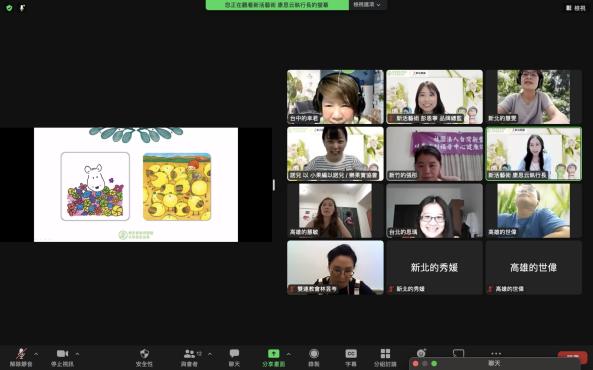This screenshot has width=593, height=370.
Task: Switch layout using 檢視 view button
Action: [x=576, y=8]
